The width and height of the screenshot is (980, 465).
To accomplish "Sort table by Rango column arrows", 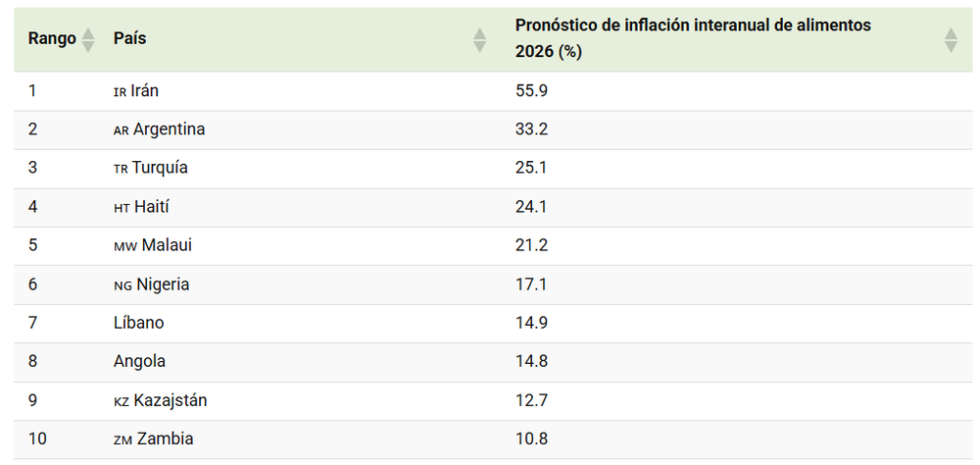I will coord(88,39).
